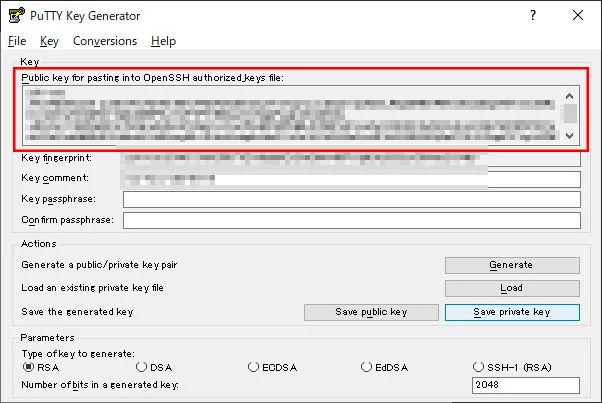602x403 pixels.
Task: Open the Key menu
Action: tap(49, 41)
